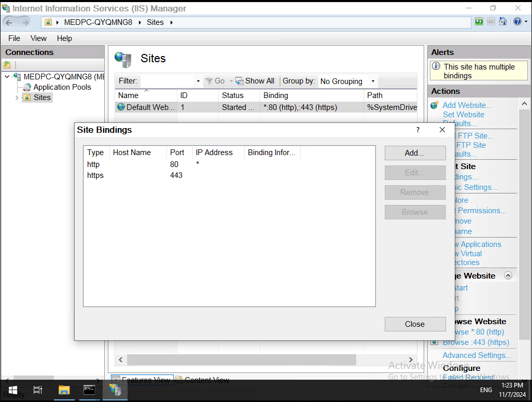Screen dimensions: 532x402
Task: Click the Home icon in the navigation toolbar
Action: (502, 21)
